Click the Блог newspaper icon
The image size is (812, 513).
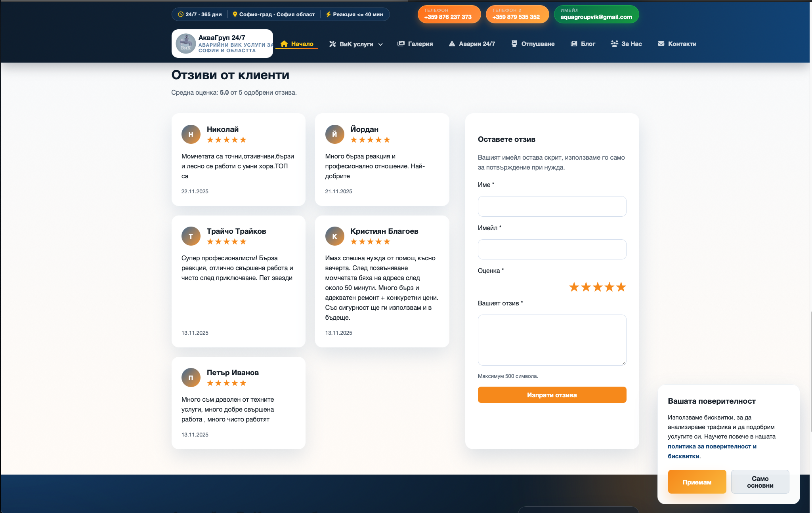(x=574, y=44)
